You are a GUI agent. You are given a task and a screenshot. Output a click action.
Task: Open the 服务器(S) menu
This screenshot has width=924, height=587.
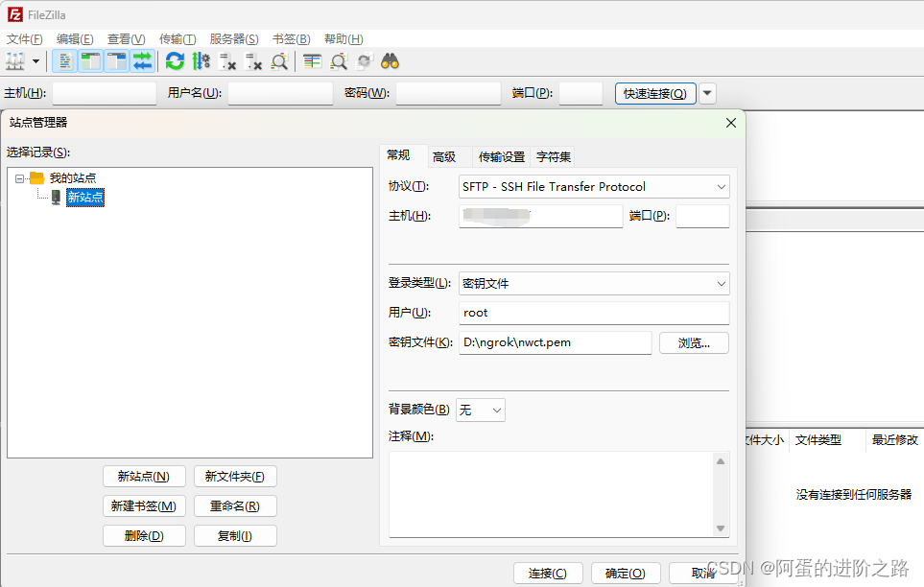click(x=234, y=39)
